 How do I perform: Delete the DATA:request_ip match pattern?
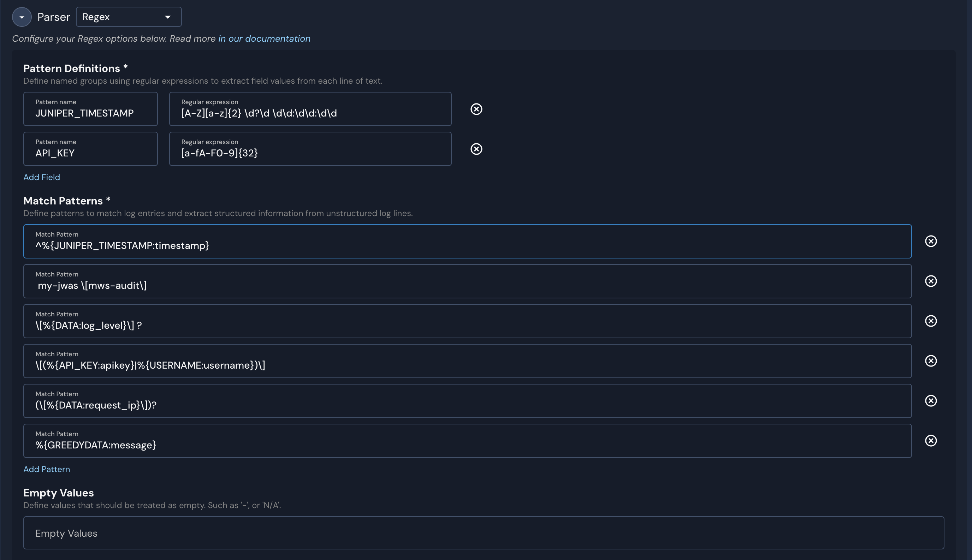click(931, 401)
